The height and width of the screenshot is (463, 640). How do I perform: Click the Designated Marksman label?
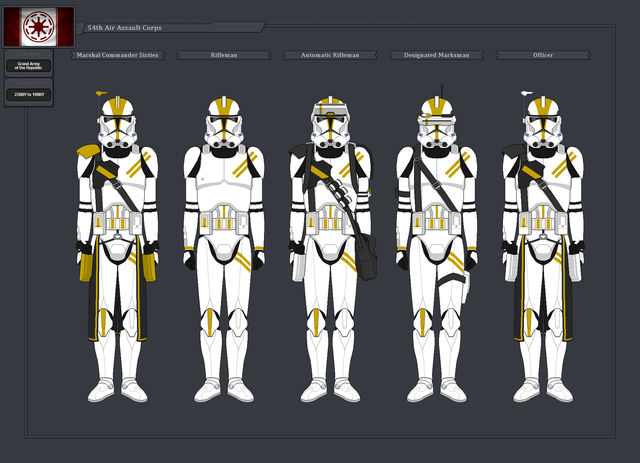[x=437, y=55]
